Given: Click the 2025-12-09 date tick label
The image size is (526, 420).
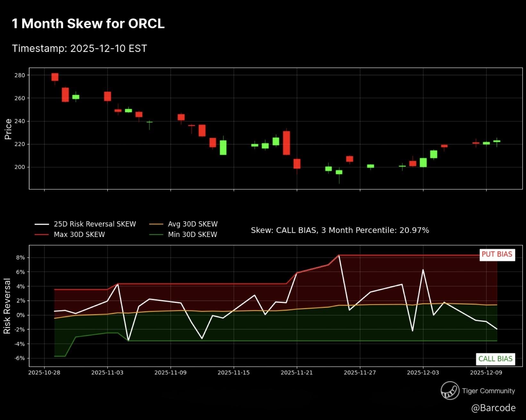Looking at the screenshot, I should [x=486, y=373].
